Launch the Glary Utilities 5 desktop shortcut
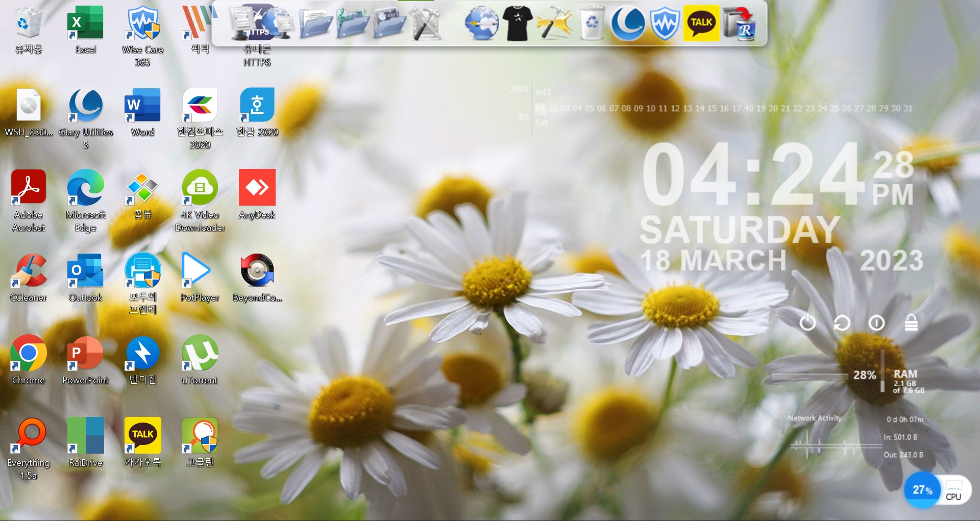 [x=86, y=118]
